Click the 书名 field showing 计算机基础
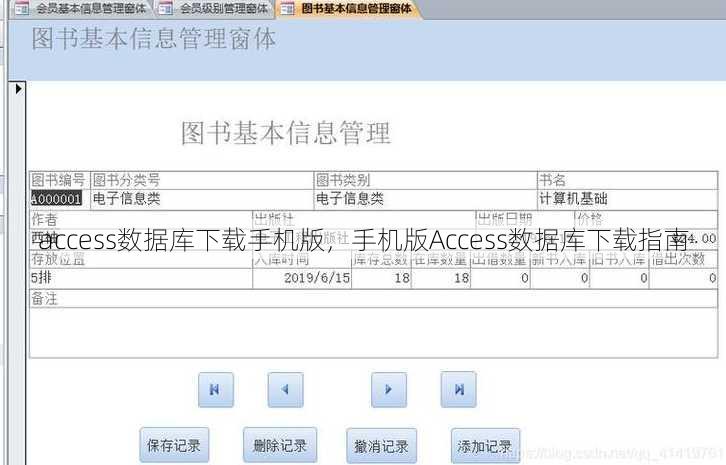This screenshot has width=726, height=465. tap(627, 199)
